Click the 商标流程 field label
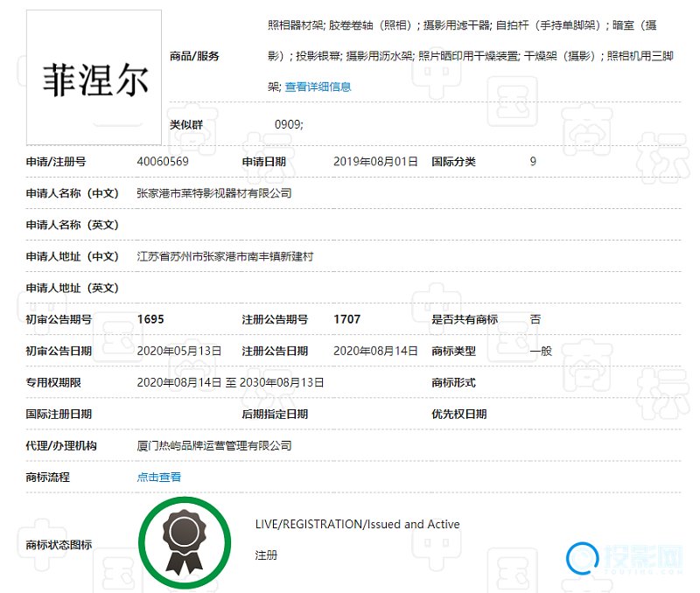Viewport: 700px width, 593px height. pos(48,478)
